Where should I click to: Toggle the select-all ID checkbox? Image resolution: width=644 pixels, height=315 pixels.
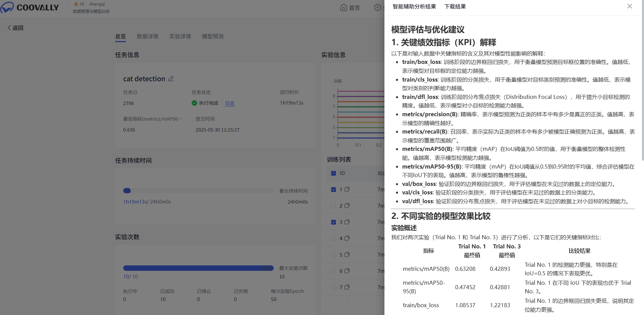point(334,173)
